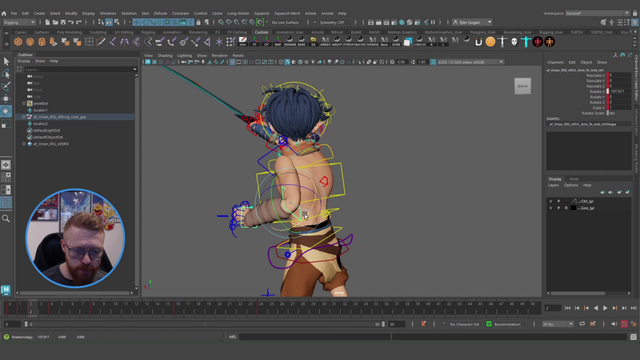Open the ACES 1.0 SDR-video view transform dropdown

click(471, 62)
